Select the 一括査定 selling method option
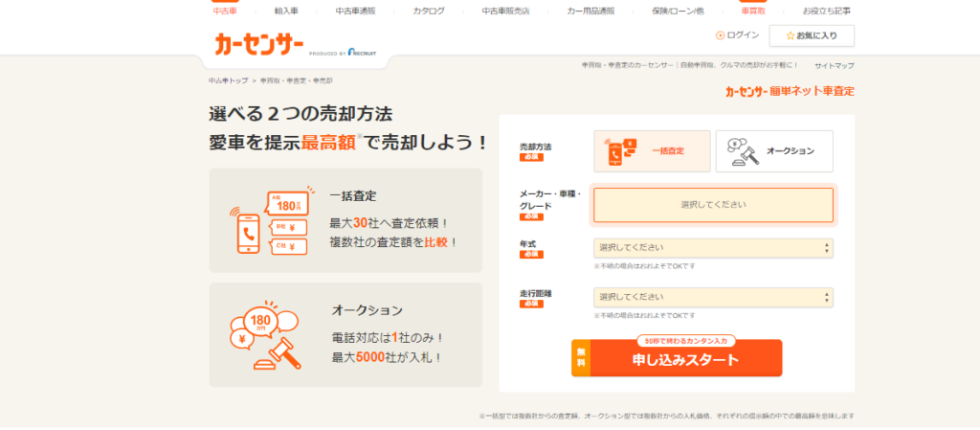This screenshot has width=980, height=430. pos(652,151)
